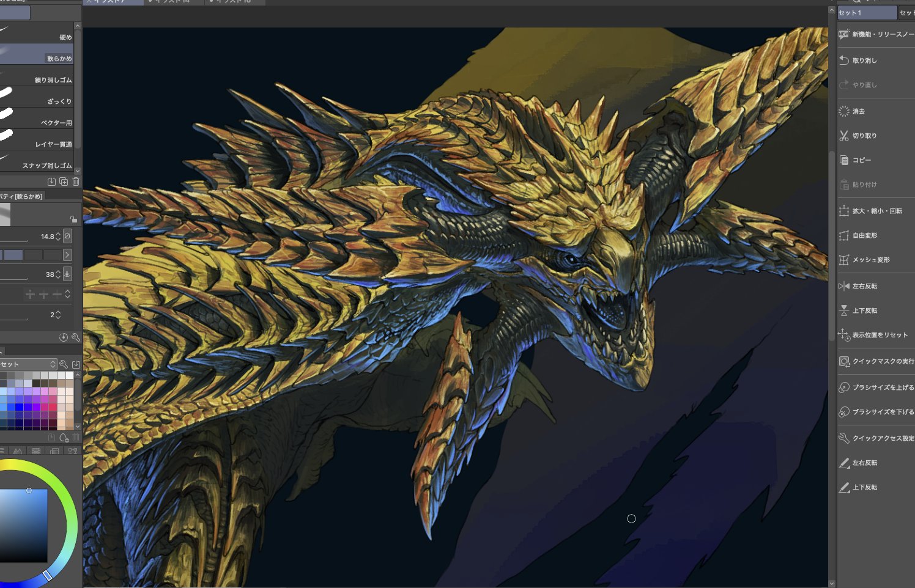Viewport: 915px width, 588px height.
Task: Click canvas vertical scrollbar up arrow
Action: pos(832,10)
